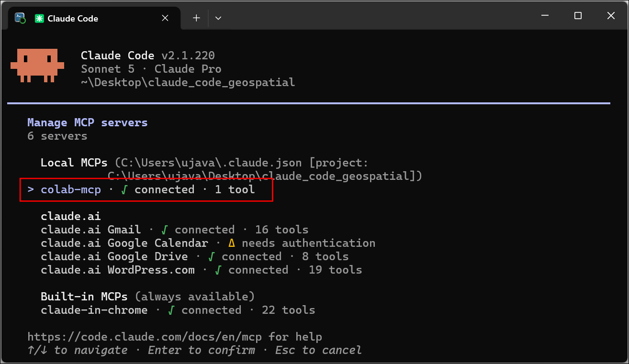The height and width of the screenshot is (364, 629).
Task: Click the Built-in MCPs section heading
Action: point(84,297)
